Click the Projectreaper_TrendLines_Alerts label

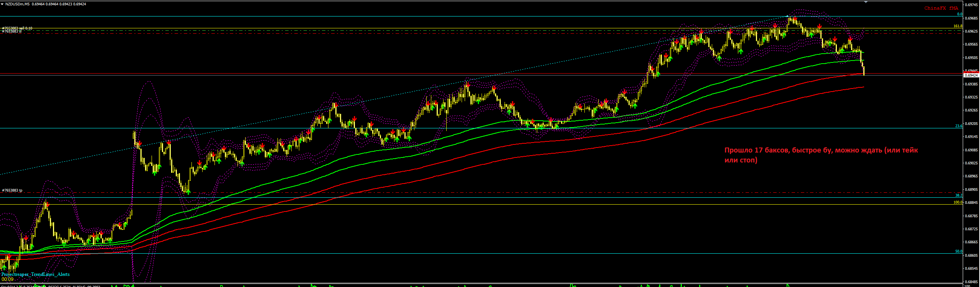coord(36,274)
